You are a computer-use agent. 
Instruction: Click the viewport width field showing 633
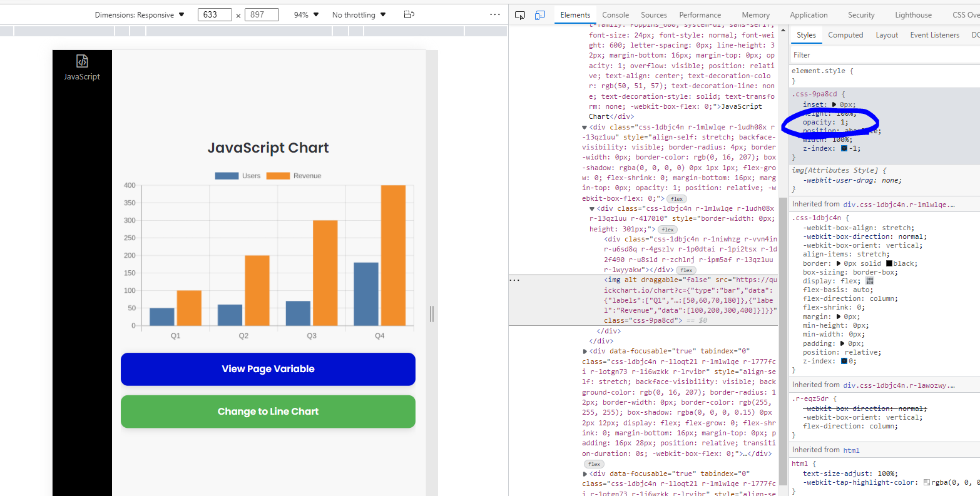pos(215,14)
